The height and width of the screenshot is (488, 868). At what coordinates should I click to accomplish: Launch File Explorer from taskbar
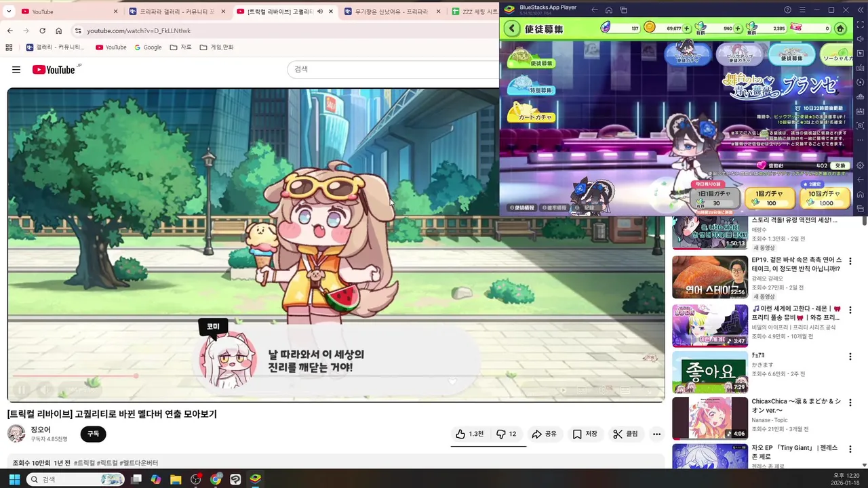(x=176, y=479)
